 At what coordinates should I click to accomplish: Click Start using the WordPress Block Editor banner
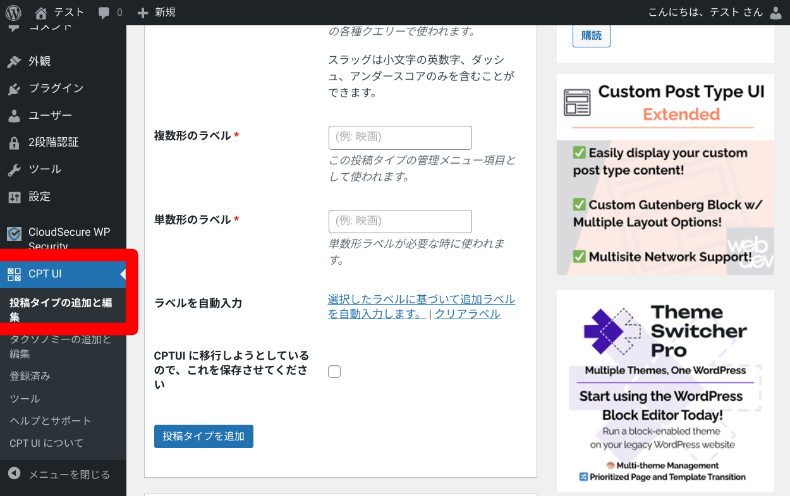coord(662,406)
